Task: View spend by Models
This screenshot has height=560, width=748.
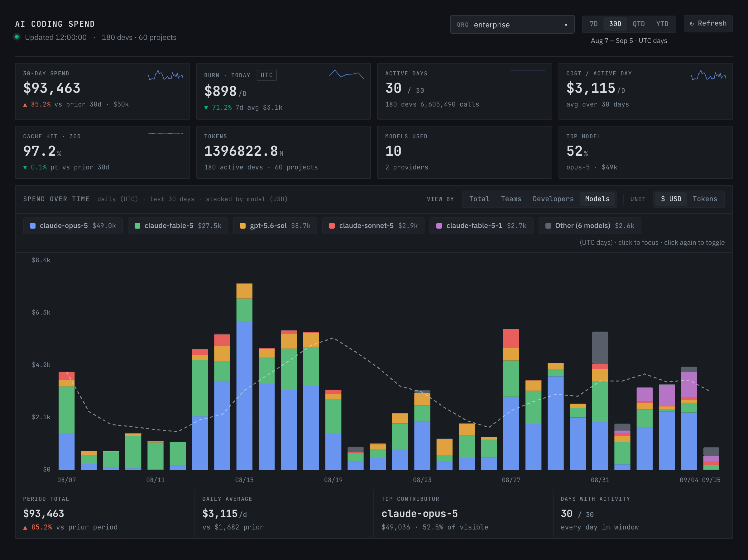Action: pos(597,199)
